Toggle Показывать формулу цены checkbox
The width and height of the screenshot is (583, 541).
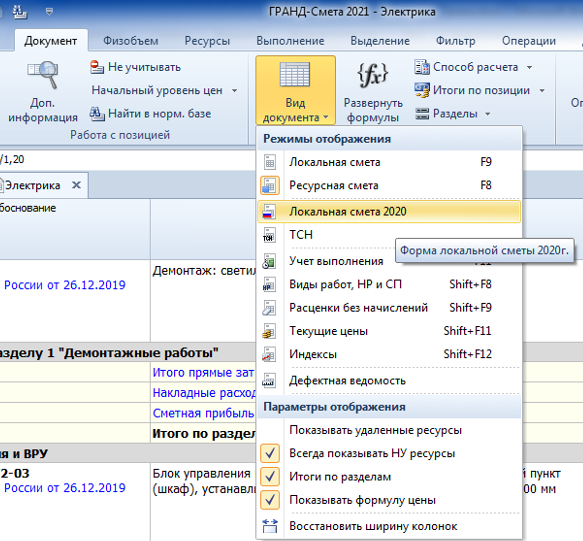coord(270,500)
